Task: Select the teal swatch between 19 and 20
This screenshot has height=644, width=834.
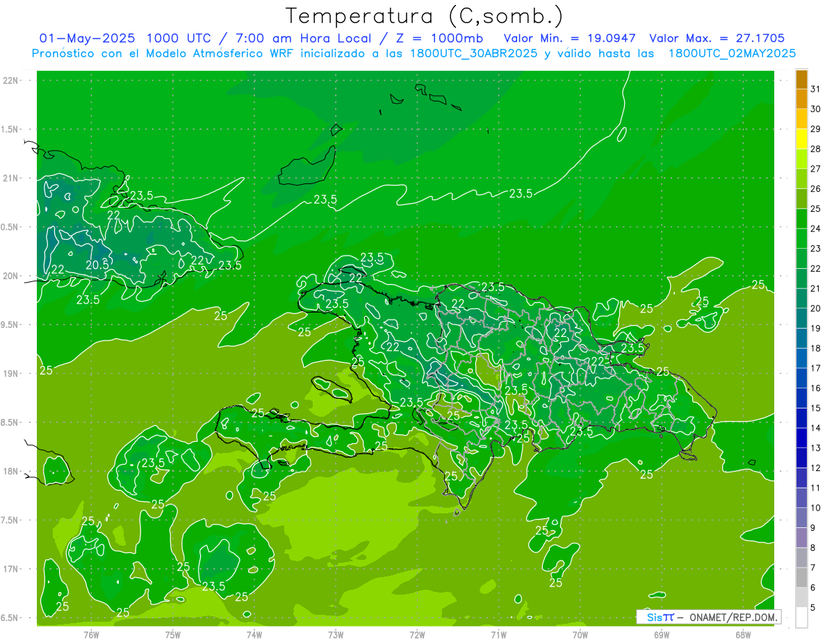Action: 801,318
